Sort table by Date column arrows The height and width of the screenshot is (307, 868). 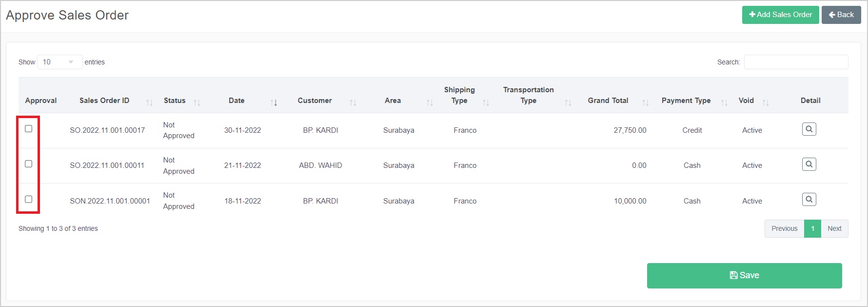tap(274, 102)
